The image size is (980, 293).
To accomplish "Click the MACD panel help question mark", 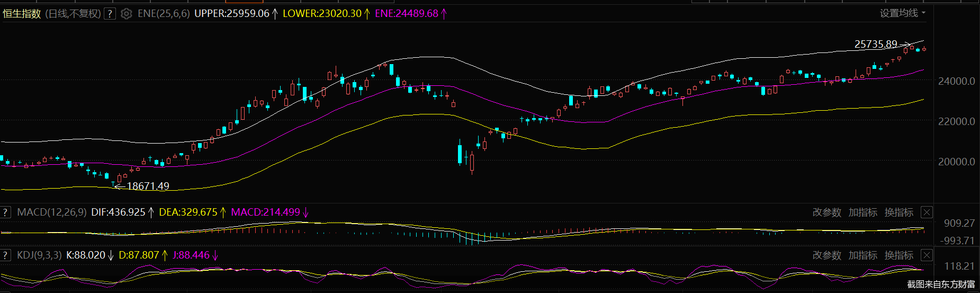I will 5,212.
